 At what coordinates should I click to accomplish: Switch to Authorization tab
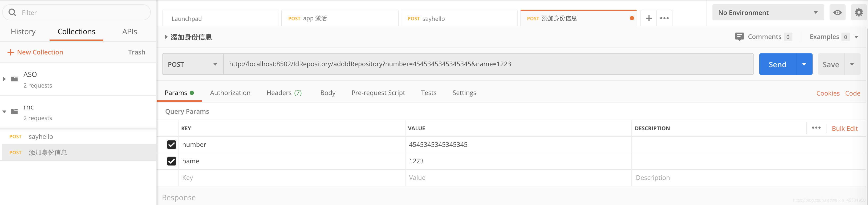click(230, 93)
